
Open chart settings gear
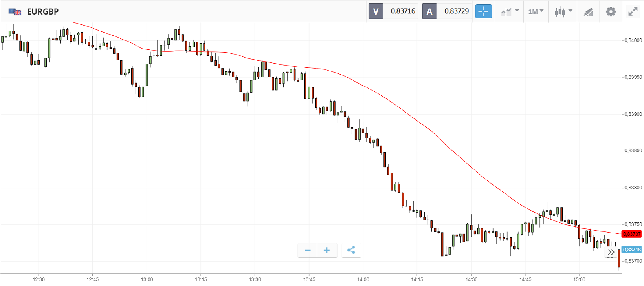611,12
